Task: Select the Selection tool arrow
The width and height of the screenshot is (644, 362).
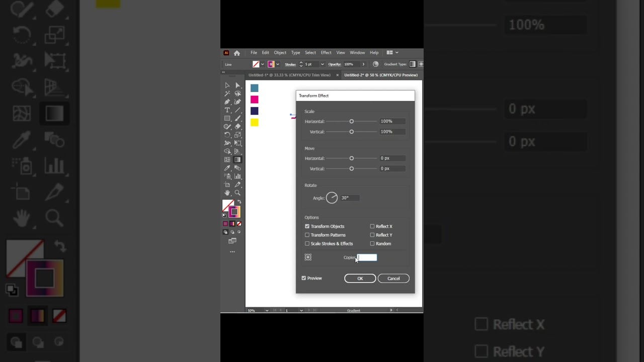Action: (x=227, y=85)
